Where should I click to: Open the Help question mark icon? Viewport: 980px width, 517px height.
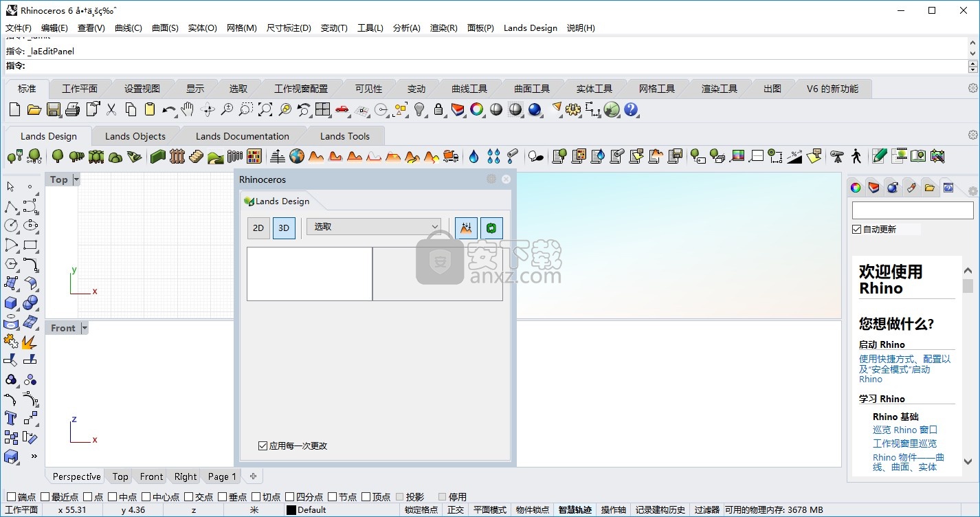point(631,109)
